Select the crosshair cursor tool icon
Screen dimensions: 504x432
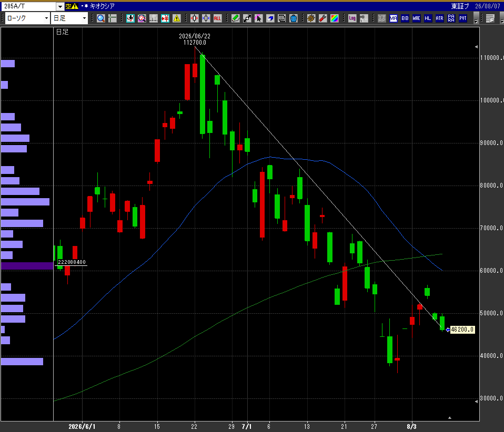coord(112,18)
